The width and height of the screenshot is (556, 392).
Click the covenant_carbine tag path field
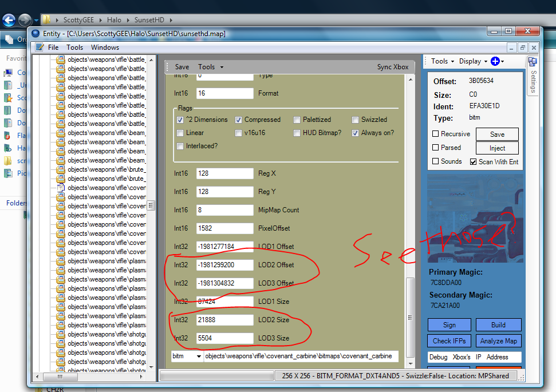click(x=301, y=356)
